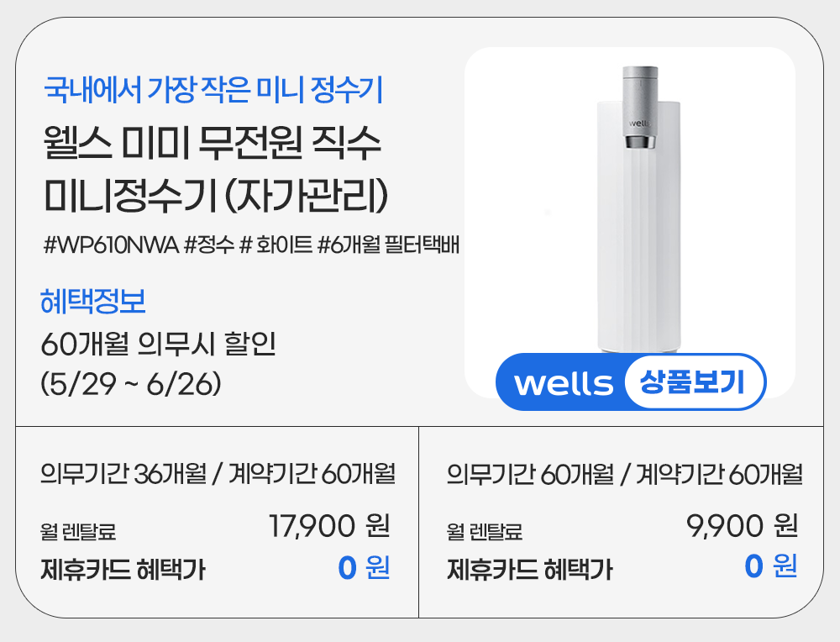
Task: Click 제휴카드 혜택가 under the 36개월 plan
Action: tap(123, 571)
